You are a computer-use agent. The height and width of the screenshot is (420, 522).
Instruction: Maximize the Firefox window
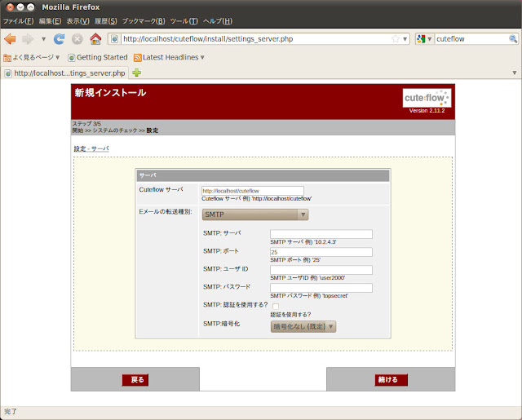tap(31, 7)
